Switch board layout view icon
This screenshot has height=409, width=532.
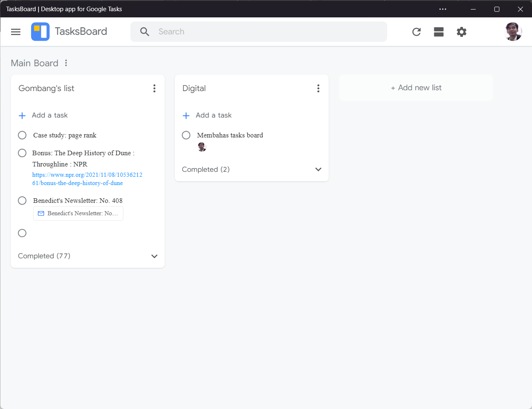[439, 32]
